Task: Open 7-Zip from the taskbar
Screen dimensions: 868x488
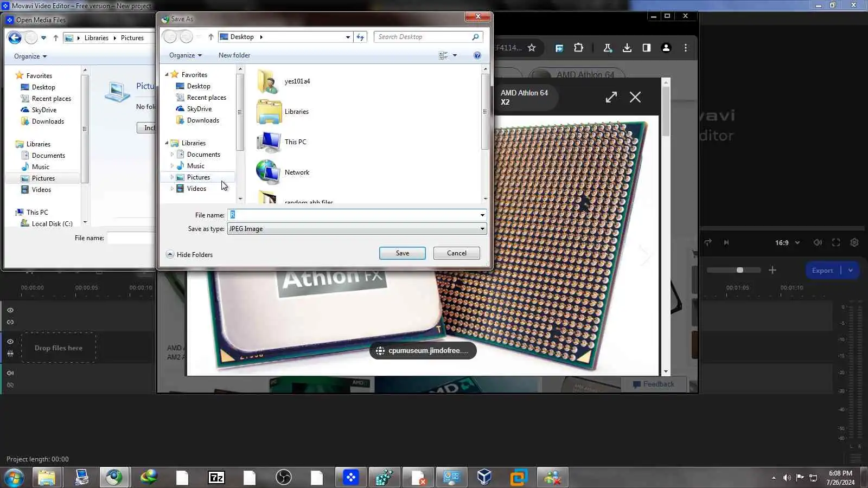Action: click(216, 478)
